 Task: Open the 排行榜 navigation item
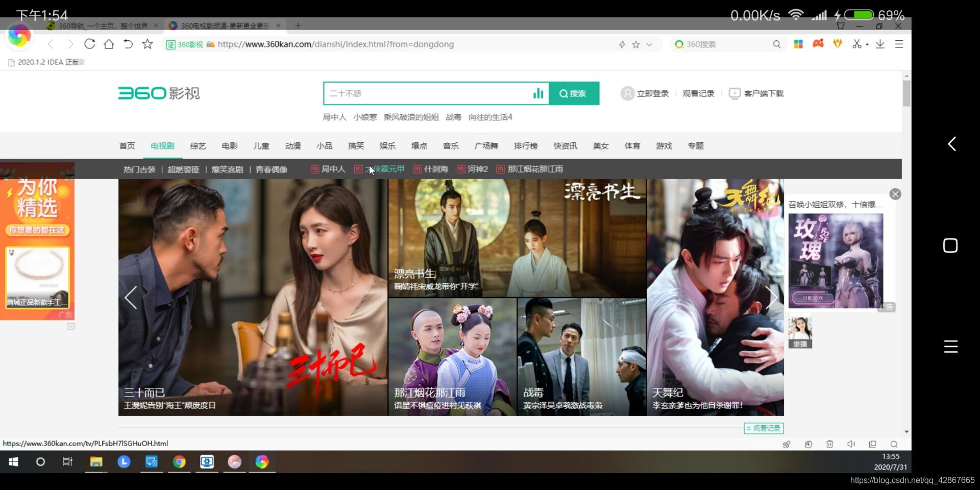(526, 146)
